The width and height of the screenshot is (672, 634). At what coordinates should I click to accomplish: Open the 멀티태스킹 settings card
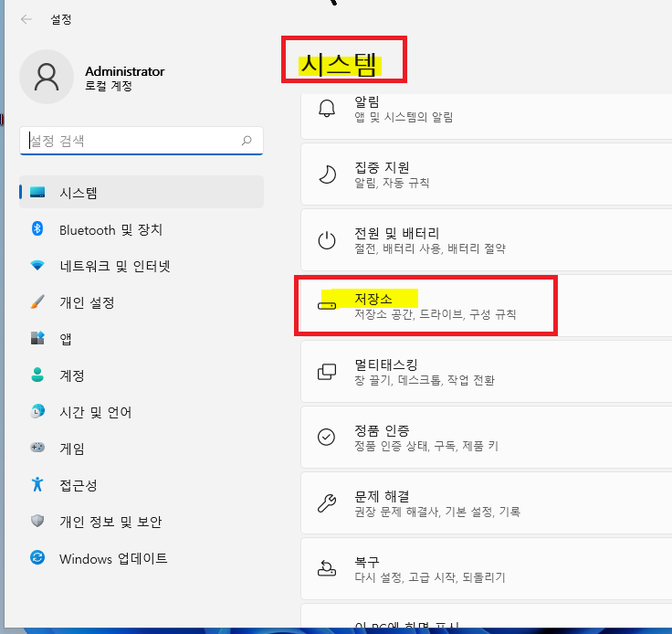coord(487,371)
